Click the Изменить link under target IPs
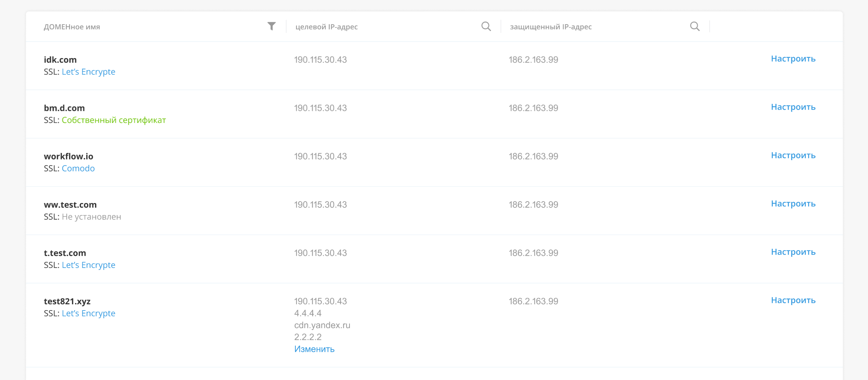 [314, 349]
